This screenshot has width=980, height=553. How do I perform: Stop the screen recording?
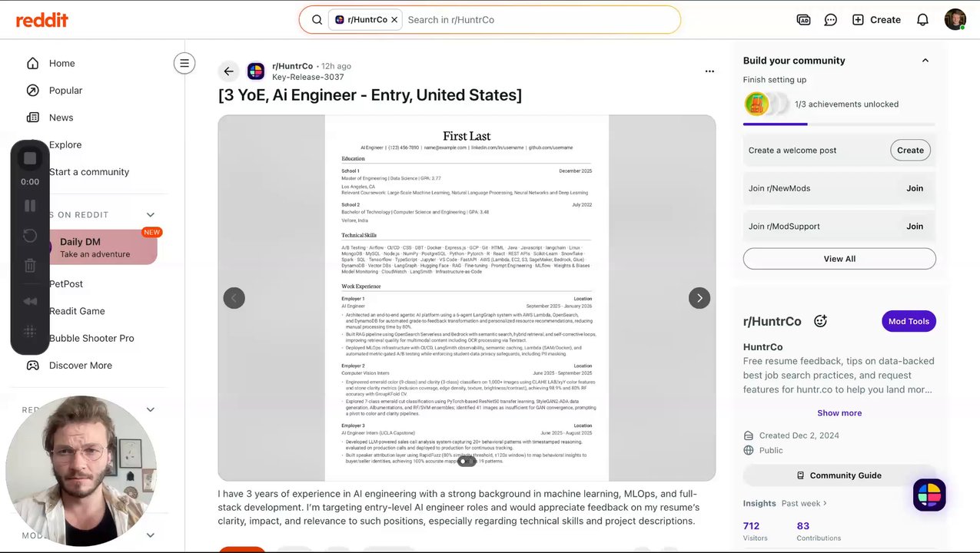30,158
